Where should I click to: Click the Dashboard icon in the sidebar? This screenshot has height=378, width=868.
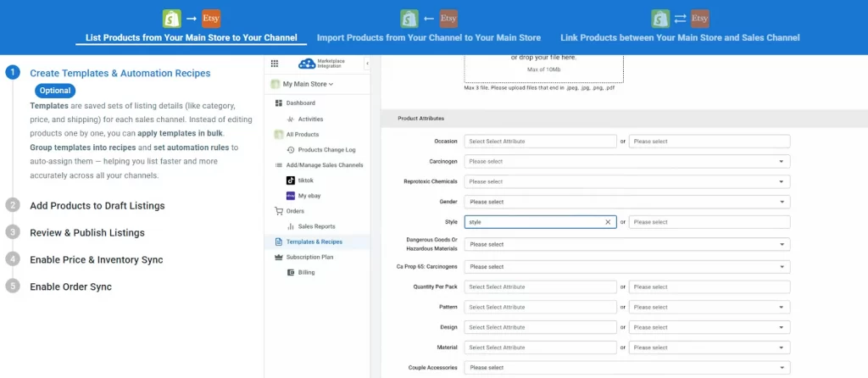point(278,103)
